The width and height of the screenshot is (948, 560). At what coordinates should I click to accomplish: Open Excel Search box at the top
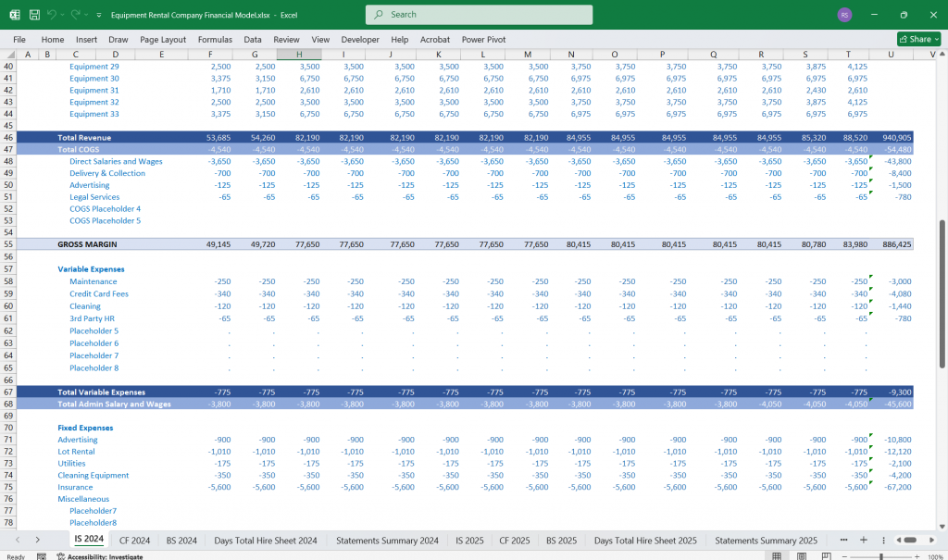(478, 15)
